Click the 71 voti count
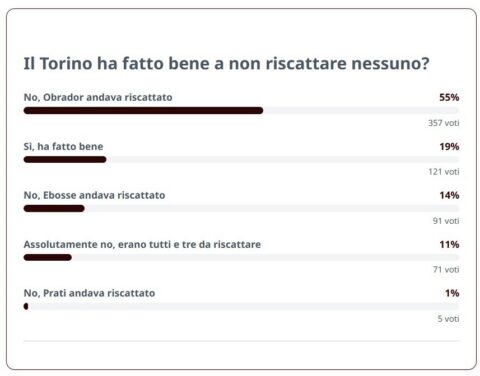The height and width of the screenshot is (376, 480). click(446, 269)
